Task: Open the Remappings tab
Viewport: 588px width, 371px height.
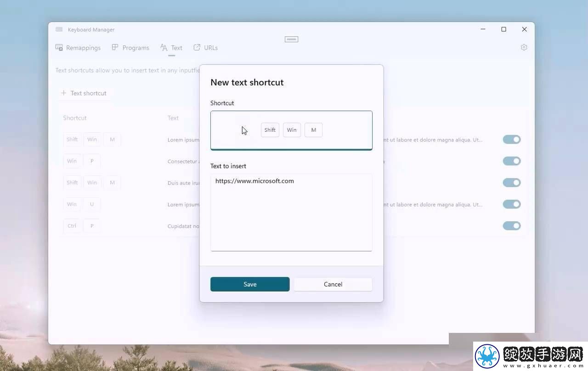Action: tap(78, 48)
